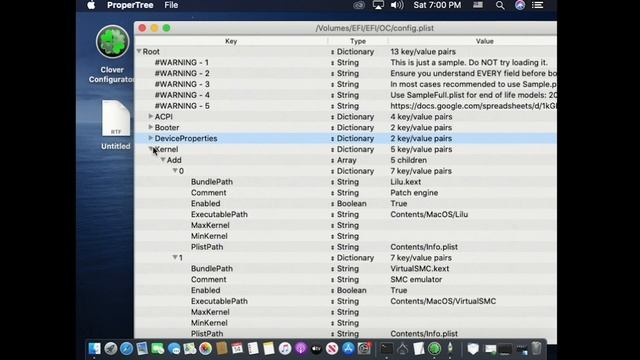Open AirPlay display menu in menu bar
This screenshot has width=640, height=360.
[378, 5]
